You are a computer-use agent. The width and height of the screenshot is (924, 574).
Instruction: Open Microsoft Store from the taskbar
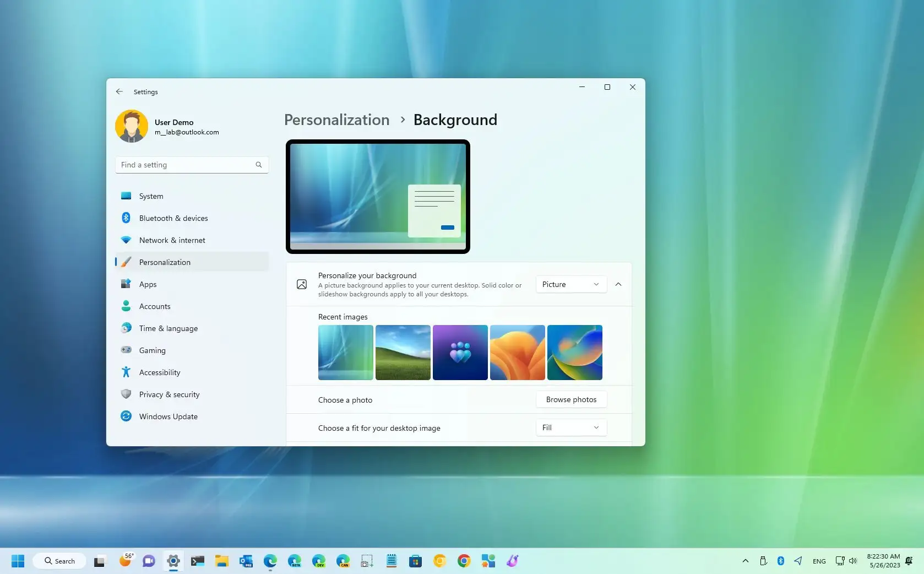point(415,561)
